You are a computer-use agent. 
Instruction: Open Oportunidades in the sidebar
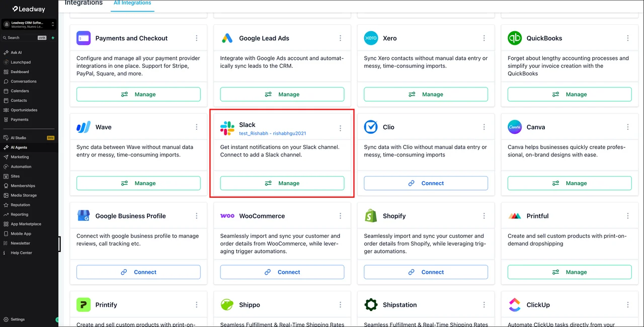pos(24,110)
